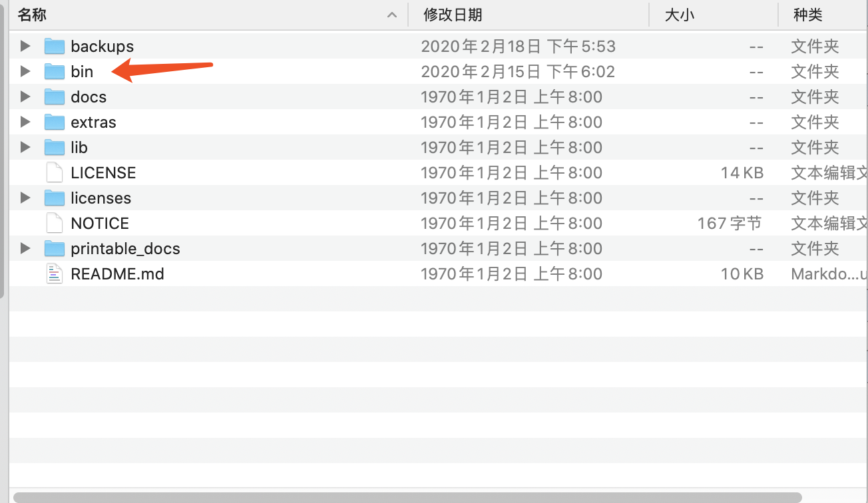Click the bin folder icon
The height and width of the screenshot is (503, 868).
(x=54, y=71)
